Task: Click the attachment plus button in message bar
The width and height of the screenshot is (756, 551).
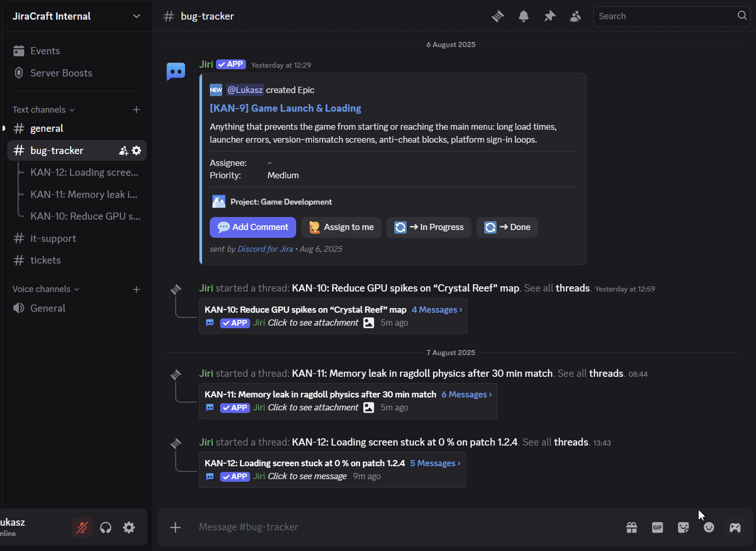Action: [x=176, y=527]
